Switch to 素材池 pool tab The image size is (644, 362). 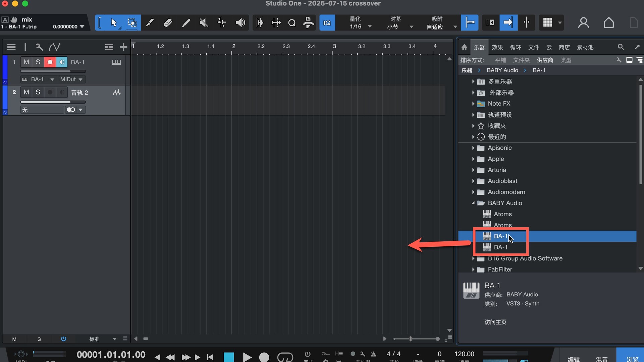point(585,47)
